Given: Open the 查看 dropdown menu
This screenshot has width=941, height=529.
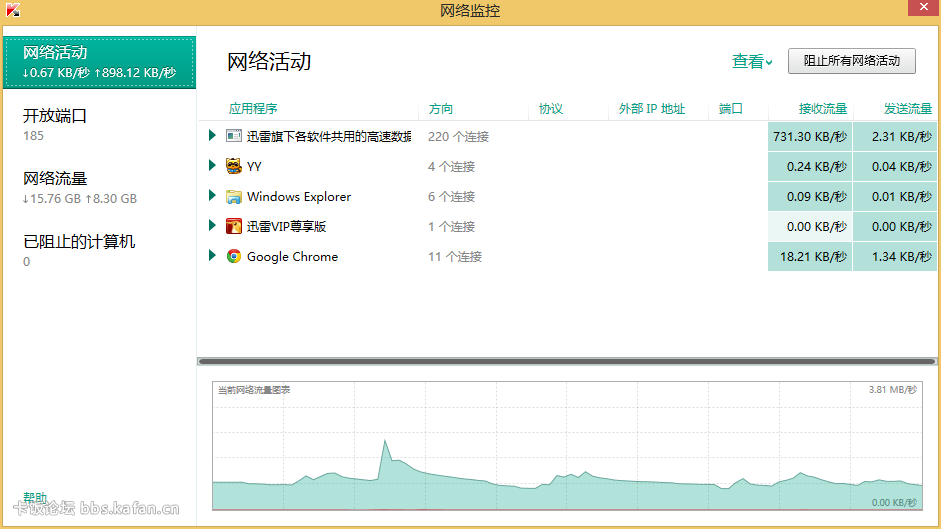Looking at the screenshot, I should click(752, 61).
